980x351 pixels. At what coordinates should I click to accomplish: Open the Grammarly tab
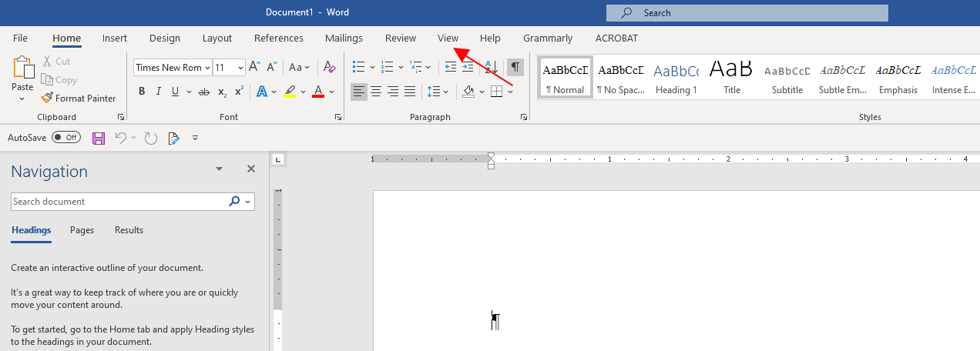click(548, 38)
